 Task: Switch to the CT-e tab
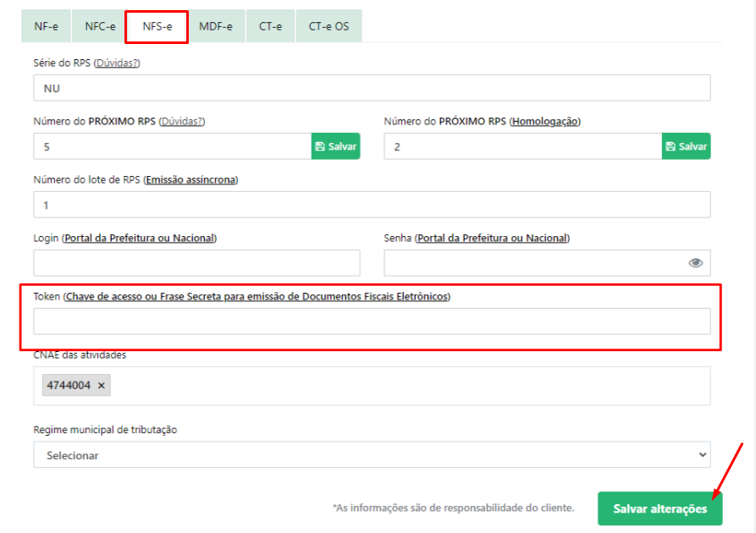[x=270, y=26]
